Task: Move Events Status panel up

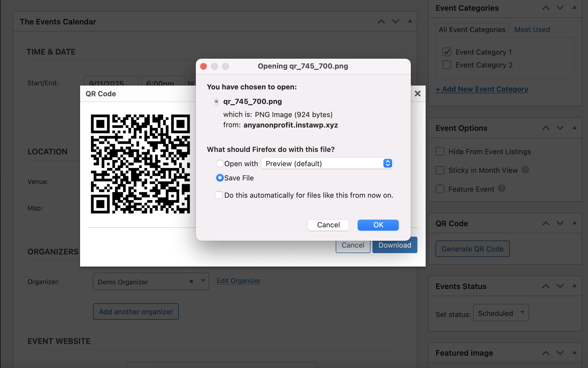Action: point(546,286)
